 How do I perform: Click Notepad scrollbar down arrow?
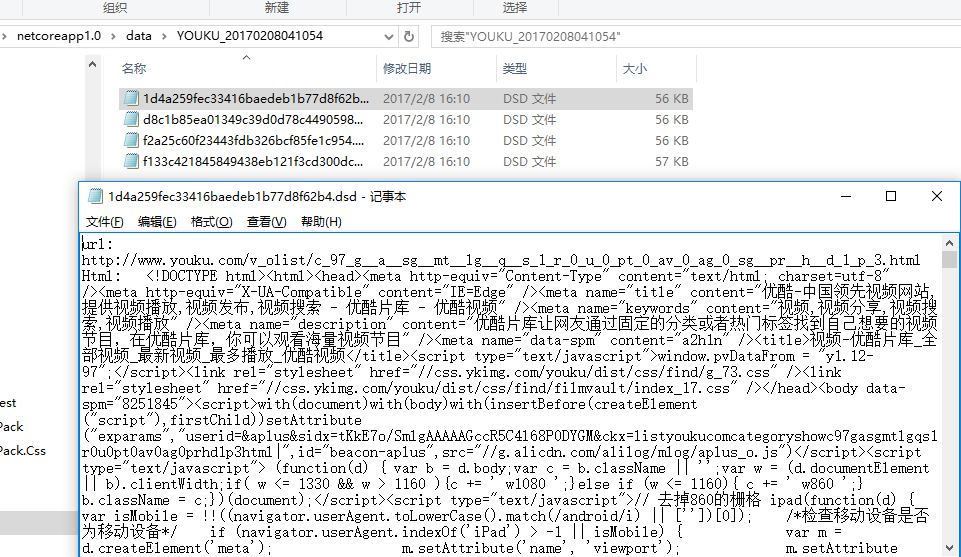pyautogui.click(x=949, y=548)
